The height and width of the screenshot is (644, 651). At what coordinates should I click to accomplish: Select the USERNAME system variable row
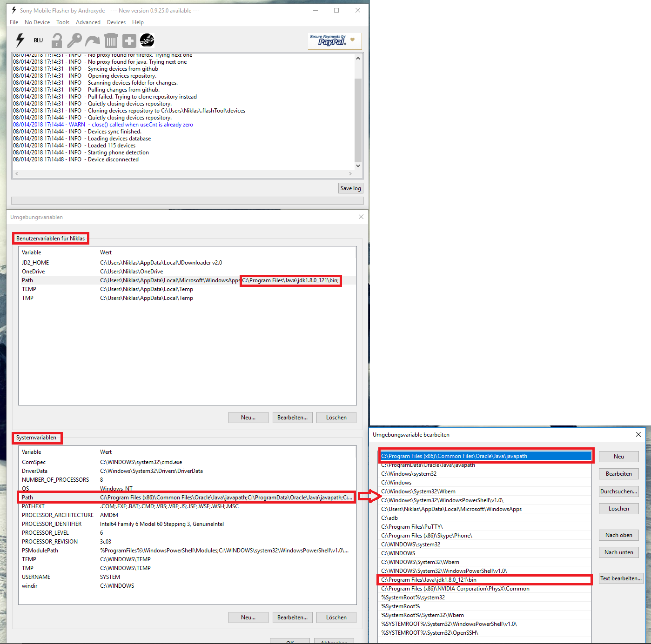187,577
